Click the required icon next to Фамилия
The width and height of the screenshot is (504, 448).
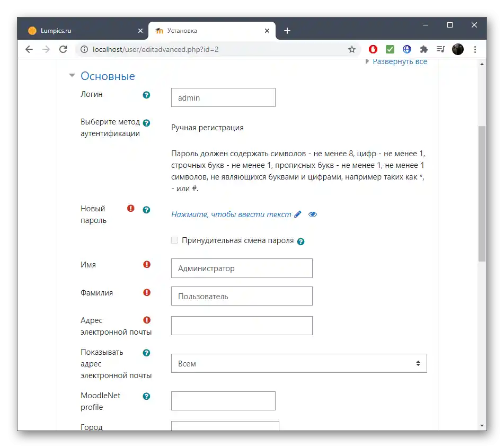[x=147, y=292]
